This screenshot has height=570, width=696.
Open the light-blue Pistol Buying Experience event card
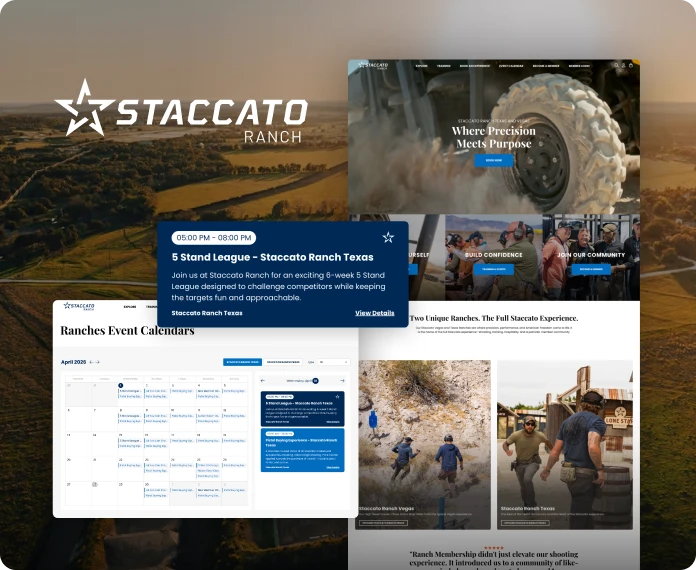click(302, 450)
